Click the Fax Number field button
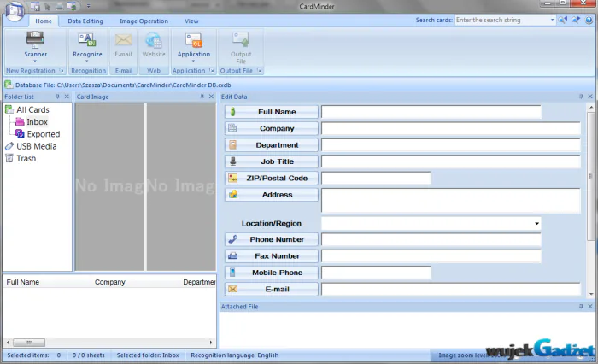This screenshot has width=598, height=364. (271, 256)
